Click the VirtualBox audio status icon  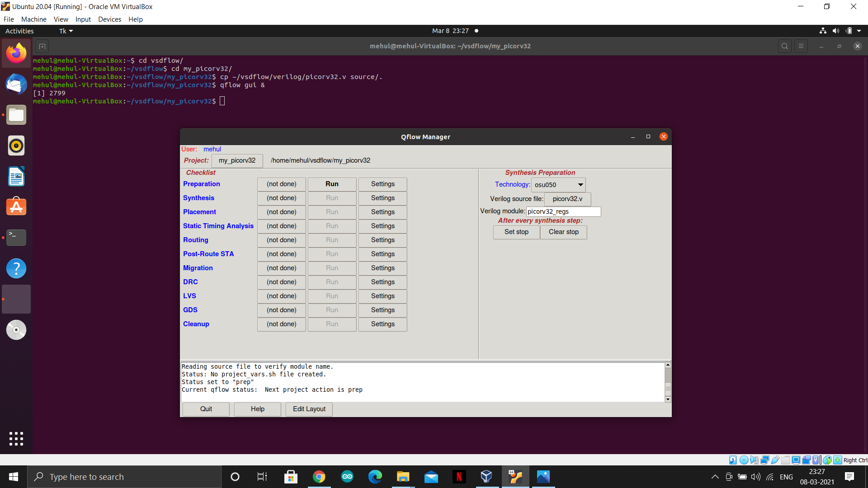tap(754, 460)
